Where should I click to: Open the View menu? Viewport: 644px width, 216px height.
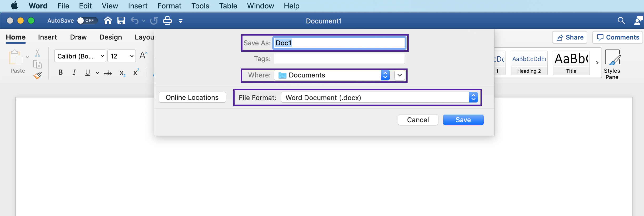[x=110, y=6]
